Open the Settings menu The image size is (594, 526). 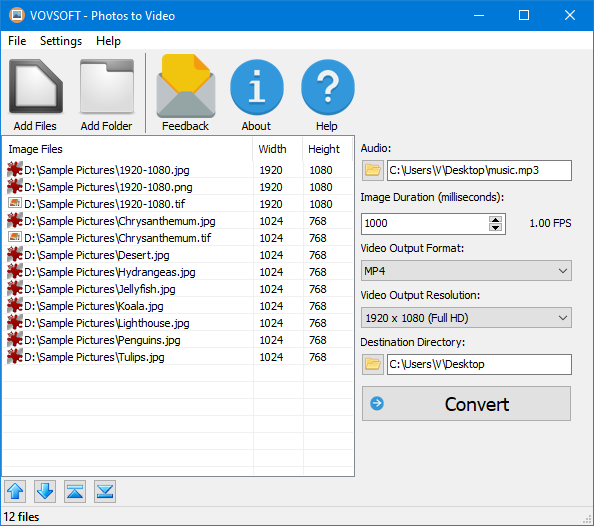pyautogui.click(x=61, y=41)
